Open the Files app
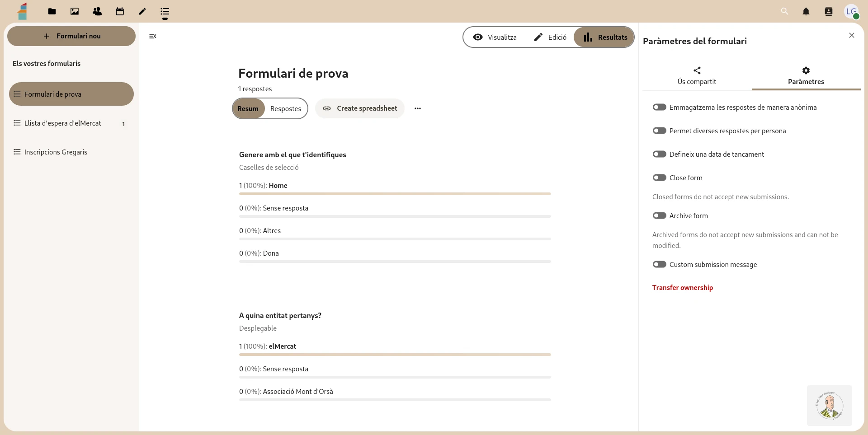 pos(52,11)
